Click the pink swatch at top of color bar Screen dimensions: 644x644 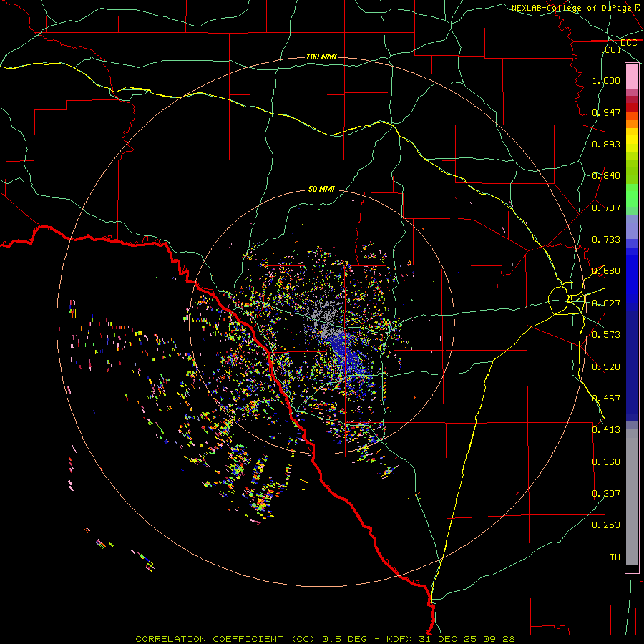(632, 77)
